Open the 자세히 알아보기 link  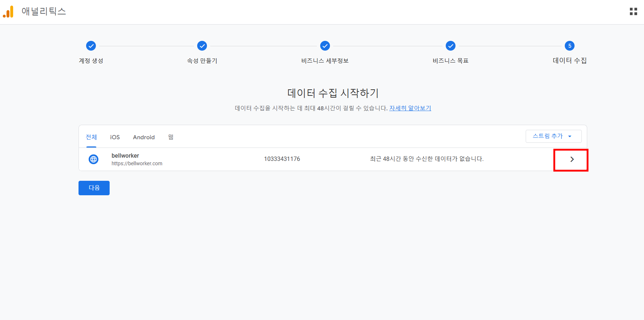[x=410, y=108]
